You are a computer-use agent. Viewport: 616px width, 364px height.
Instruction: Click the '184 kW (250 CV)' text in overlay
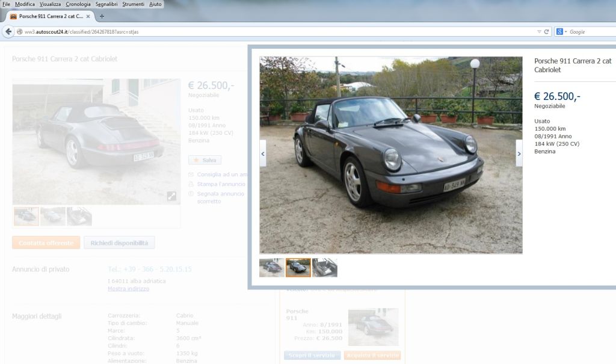tap(556, 143)
